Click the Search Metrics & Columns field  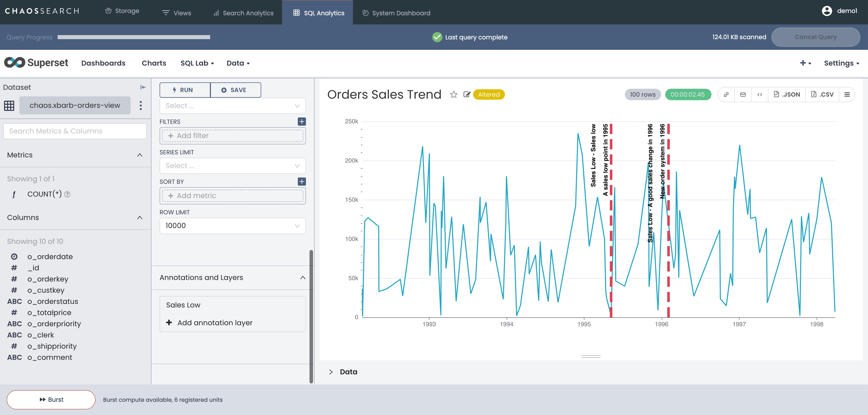click(x=75, y=131)
